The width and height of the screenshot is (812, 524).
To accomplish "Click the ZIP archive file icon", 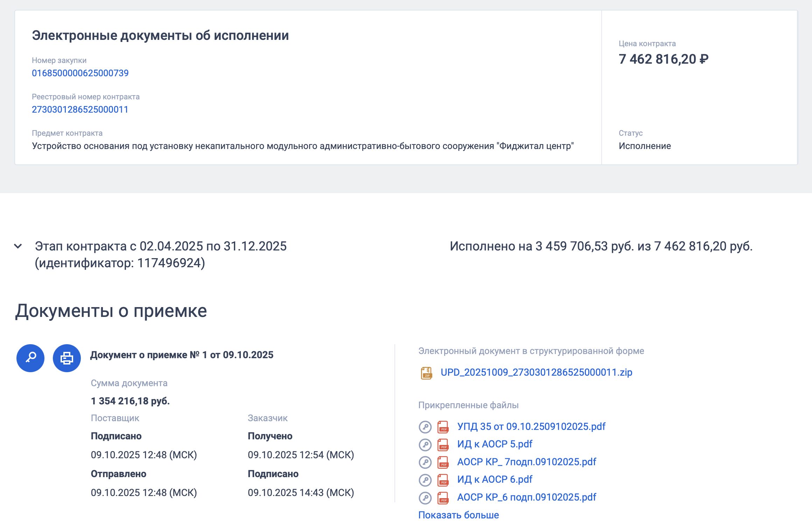I will pos(426,373).
